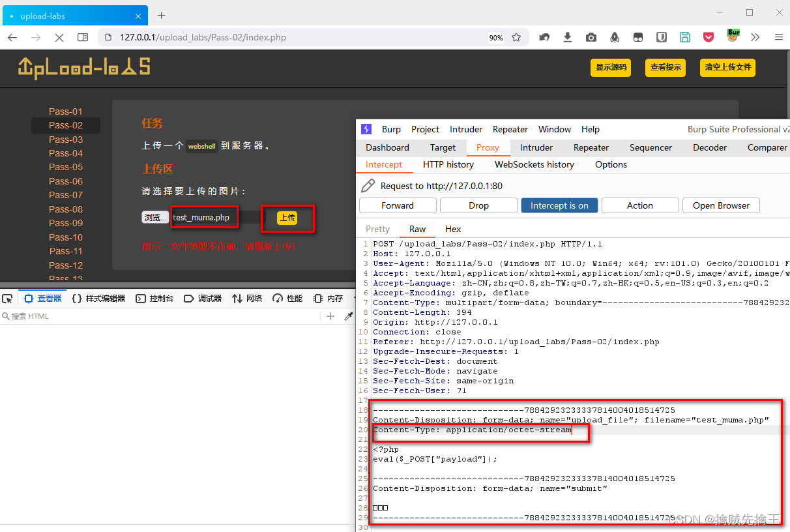Open the Action dropdown button in Burp
This screenshot has height=532, width=790.
coord(640,205)
